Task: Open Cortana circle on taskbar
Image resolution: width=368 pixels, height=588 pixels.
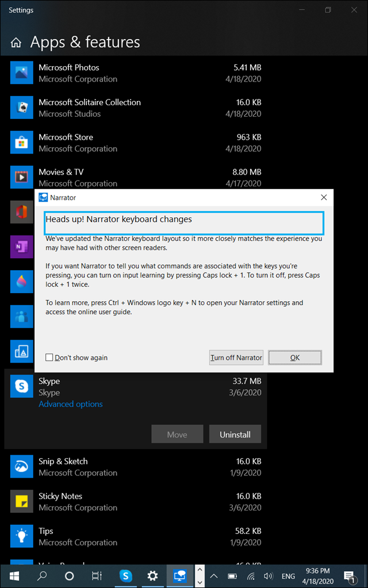Action: click(x=70, y=576)
